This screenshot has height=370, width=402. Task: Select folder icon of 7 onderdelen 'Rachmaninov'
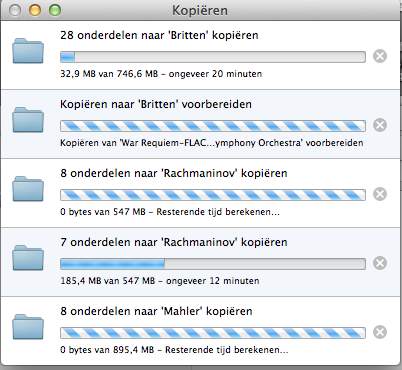28,258
